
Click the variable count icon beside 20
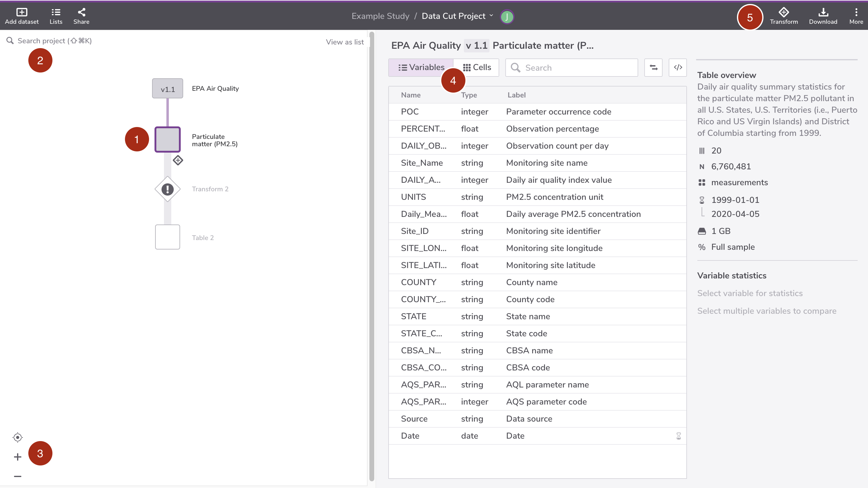click(x=702, y=150)
